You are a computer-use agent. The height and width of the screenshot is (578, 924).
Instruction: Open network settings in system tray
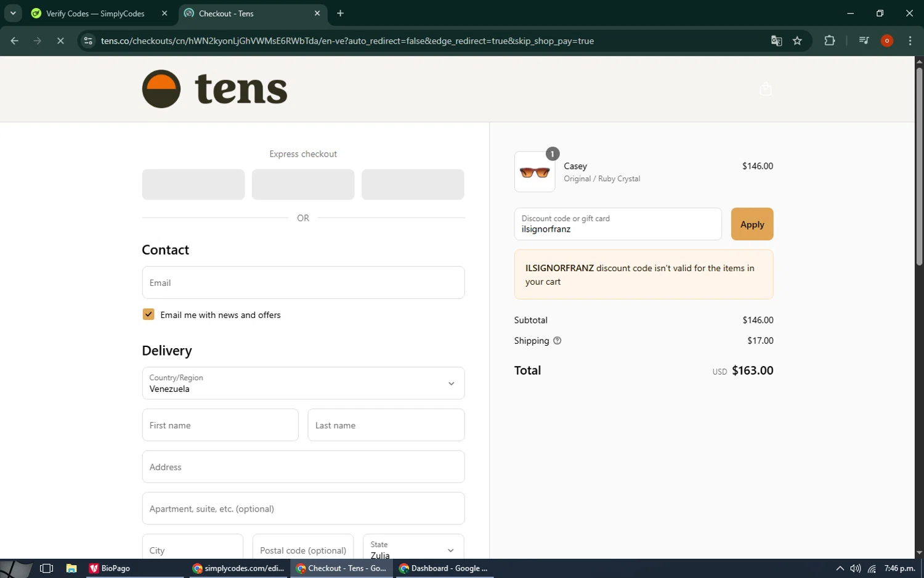(x=872, y=569)
